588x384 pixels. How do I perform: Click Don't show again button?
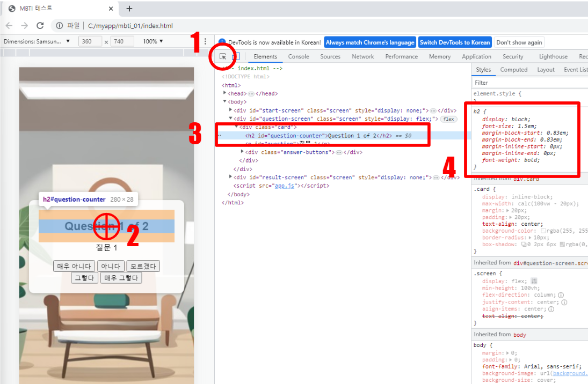(519, 42)
